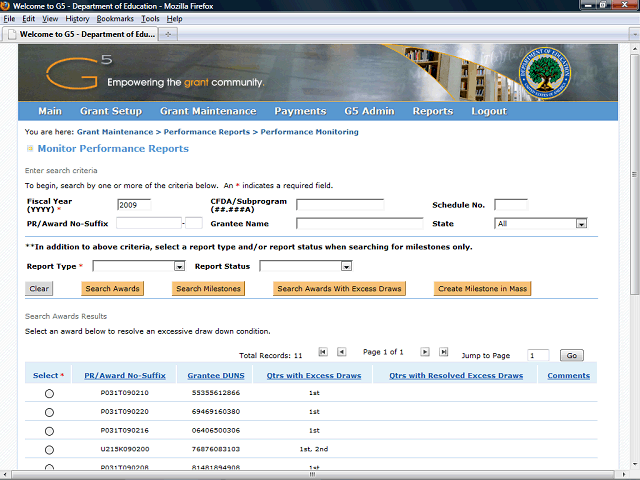Expand the Report Type dropdown

point(180,267)
